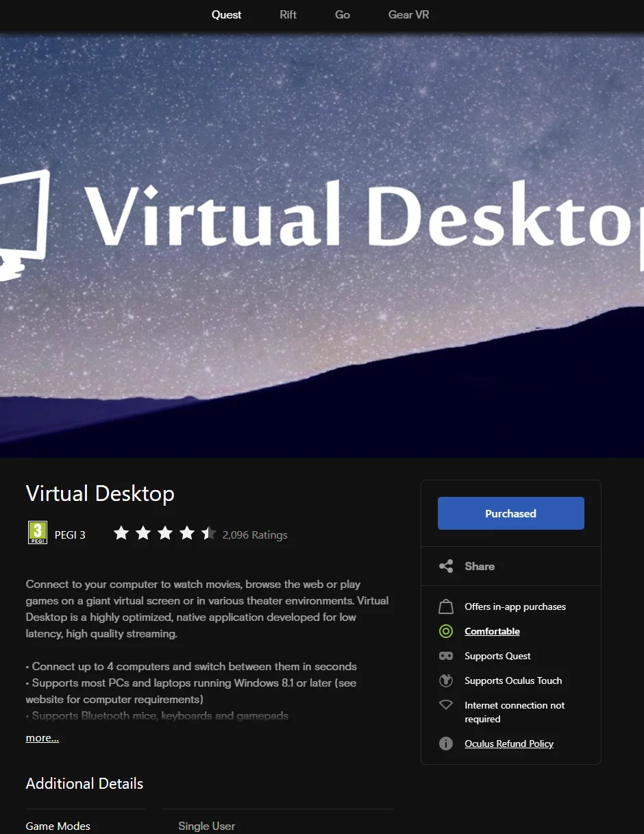Image resolution: width=644 pixels, height=834 pixels.
Task: Click the 2,096 Ratings text
Action: tap(255, 535)
